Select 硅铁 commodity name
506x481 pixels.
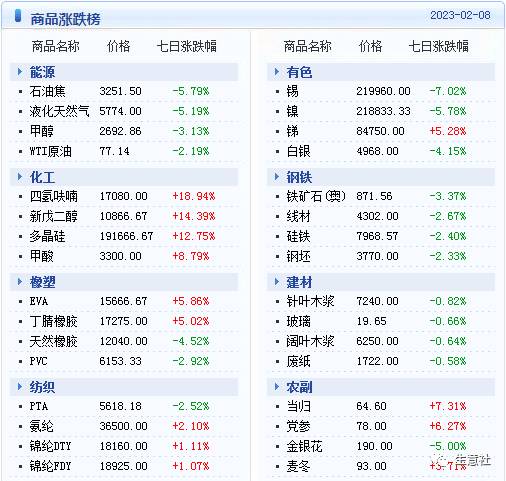pos(298,236)
